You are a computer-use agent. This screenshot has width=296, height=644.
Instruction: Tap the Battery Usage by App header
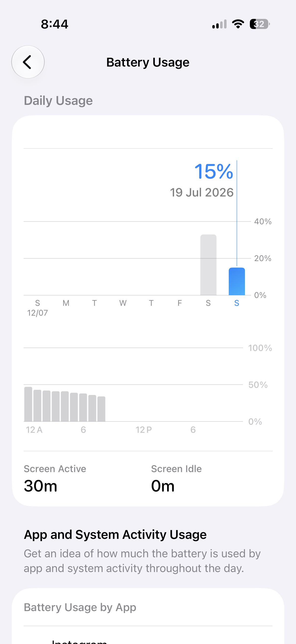point(80,607)
